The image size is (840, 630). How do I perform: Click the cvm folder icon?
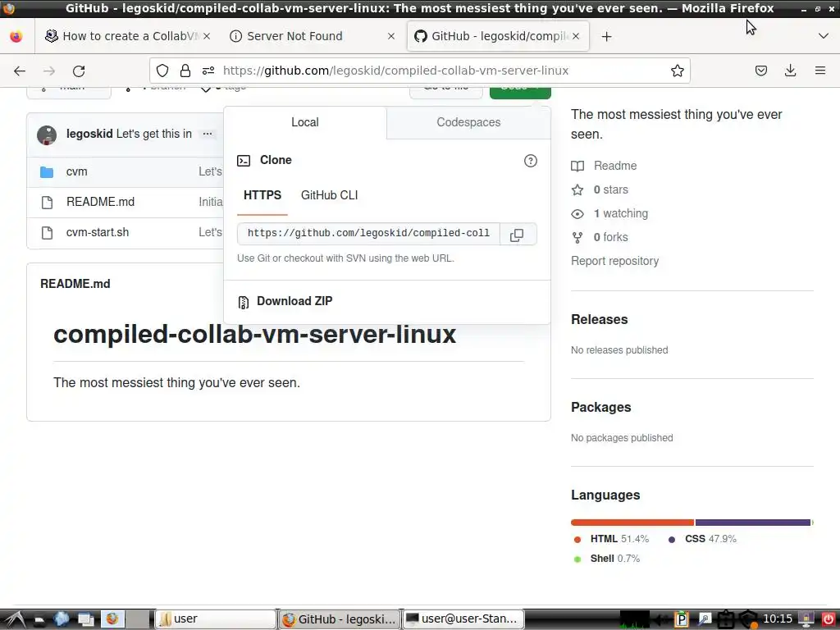[47, 172]
